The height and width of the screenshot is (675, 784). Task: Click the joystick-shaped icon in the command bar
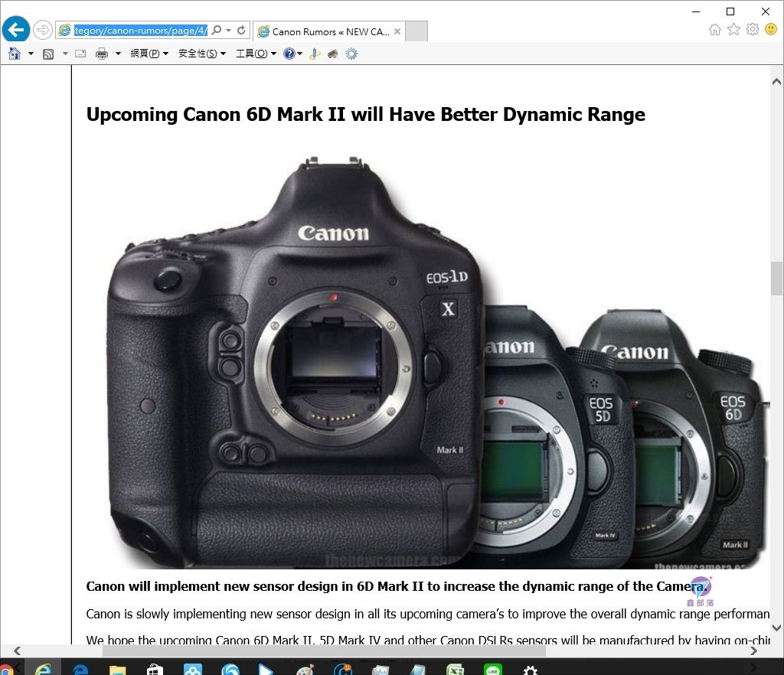tap(315, 54)
